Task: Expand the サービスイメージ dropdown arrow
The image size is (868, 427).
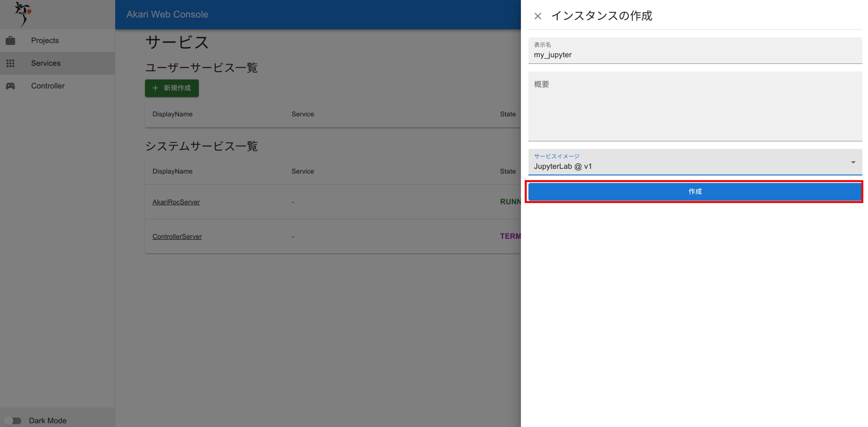Action: [853, 163]
